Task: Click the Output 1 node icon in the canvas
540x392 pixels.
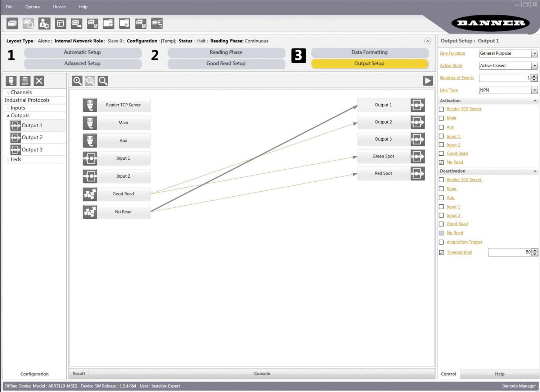Action: 417,105
